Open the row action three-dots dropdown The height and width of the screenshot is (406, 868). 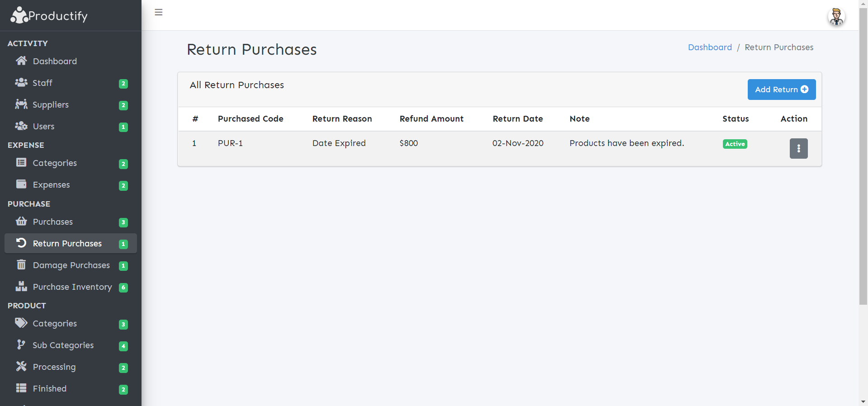(x=798, y=148)
